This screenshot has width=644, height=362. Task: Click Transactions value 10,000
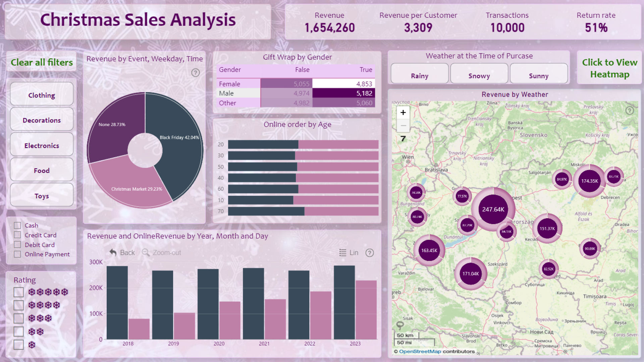click(x=507, y=27)
